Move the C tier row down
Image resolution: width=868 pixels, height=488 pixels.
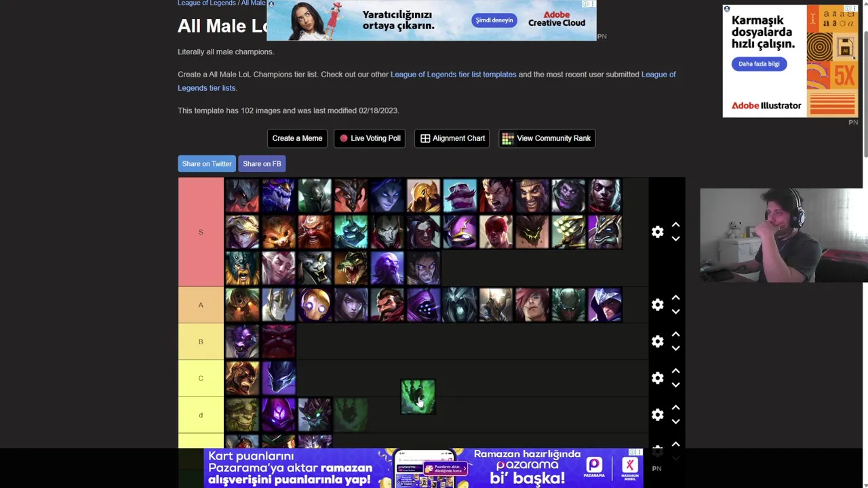tap(675, 385)
